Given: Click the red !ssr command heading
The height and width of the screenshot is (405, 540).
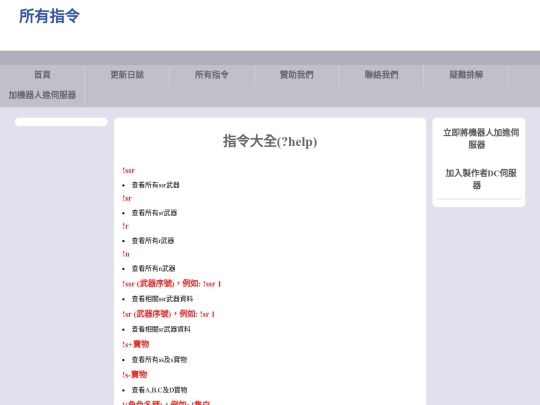Looking at the screenshot, I should [128, 170].
